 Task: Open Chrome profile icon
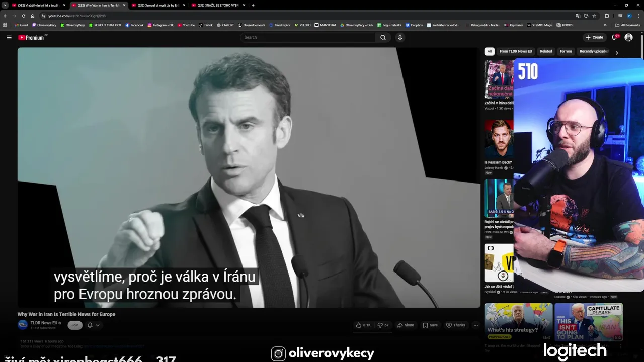coord(629,16)
